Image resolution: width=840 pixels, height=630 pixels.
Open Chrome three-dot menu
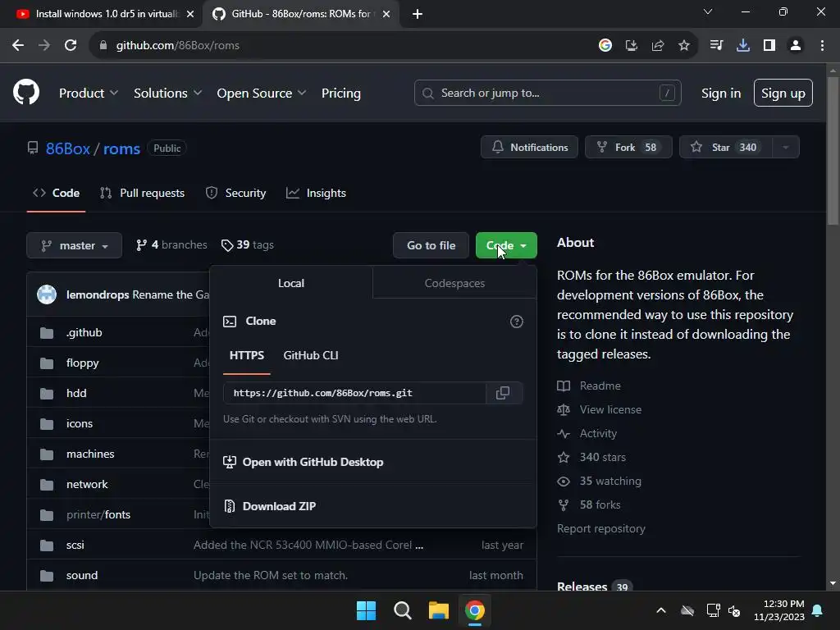(822, 46)
